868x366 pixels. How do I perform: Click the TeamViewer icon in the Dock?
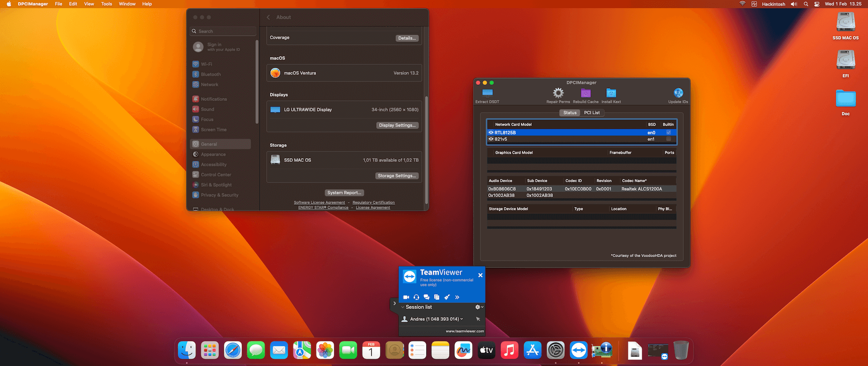click(579, 350)
